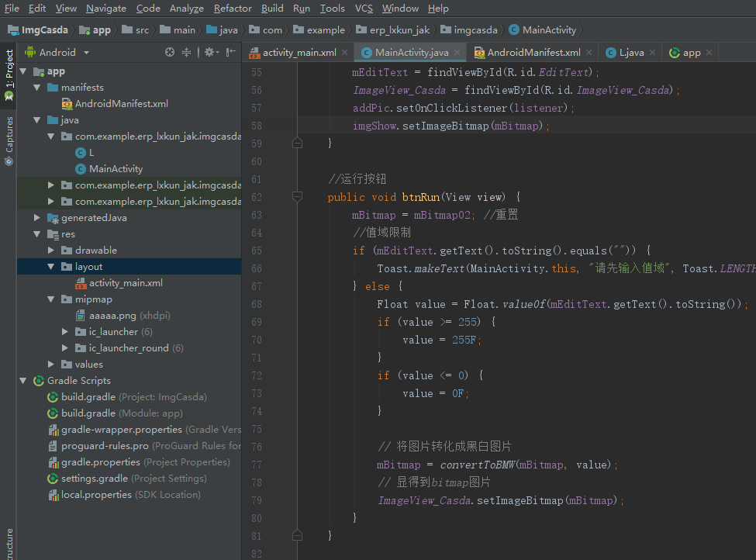Click the local.properties file icon
The width and height of the screenshot is (756, 560).
click(53, 496)
